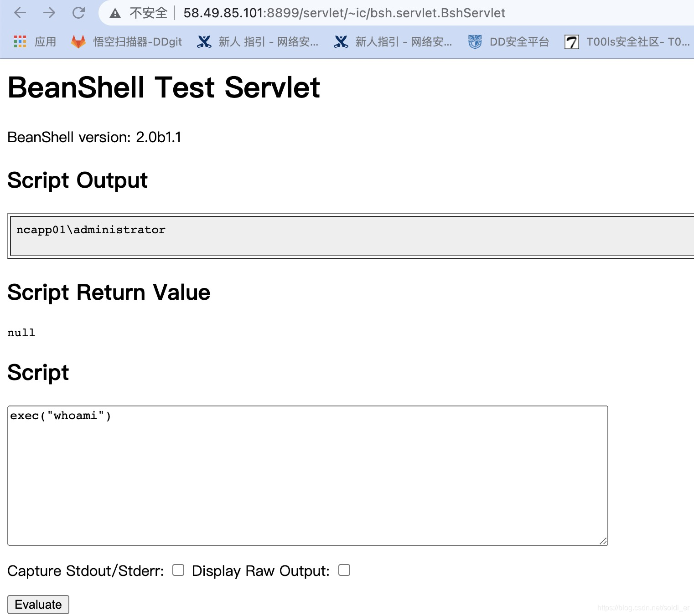Screen dimensions: 694x616
Task: Click the address bar URL text
Action: (344, 13)
